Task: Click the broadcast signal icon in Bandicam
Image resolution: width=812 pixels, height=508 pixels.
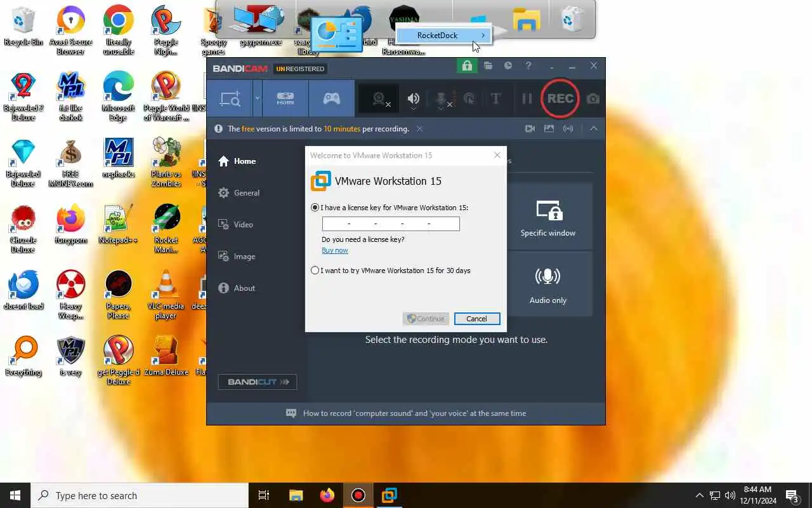Action: coord(568,129)
